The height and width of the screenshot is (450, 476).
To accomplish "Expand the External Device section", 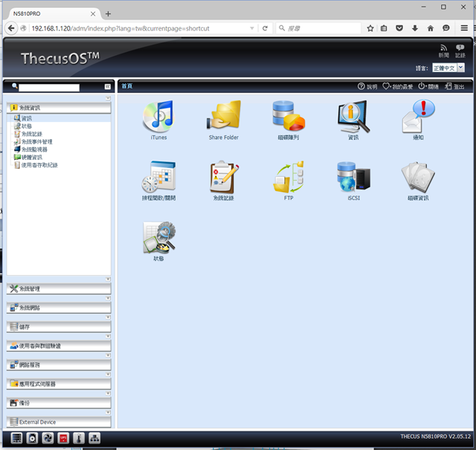I will 59,422.
